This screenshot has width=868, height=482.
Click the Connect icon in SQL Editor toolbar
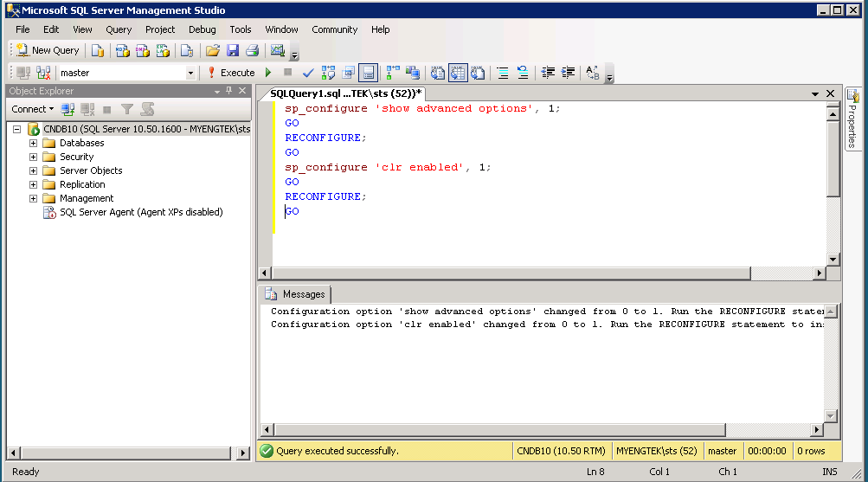click(x=23, y=73)
